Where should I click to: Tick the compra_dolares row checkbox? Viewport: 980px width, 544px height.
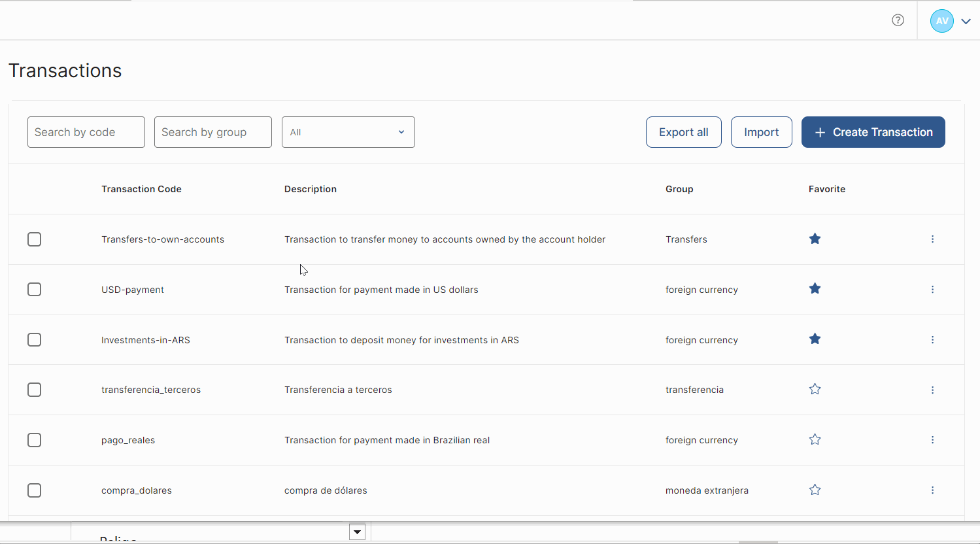pyautogui.click(x=35, y=490)
